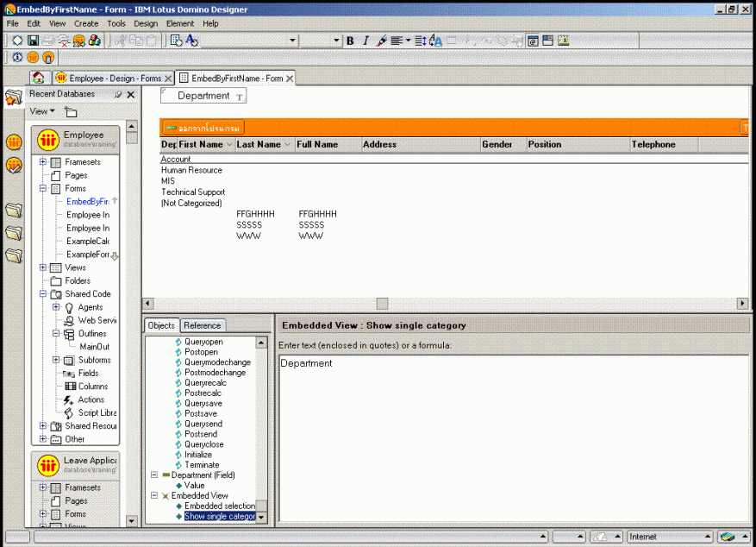756x547 pixels.
Task: Click the text properties letter A icon
Action: (192, 41)
